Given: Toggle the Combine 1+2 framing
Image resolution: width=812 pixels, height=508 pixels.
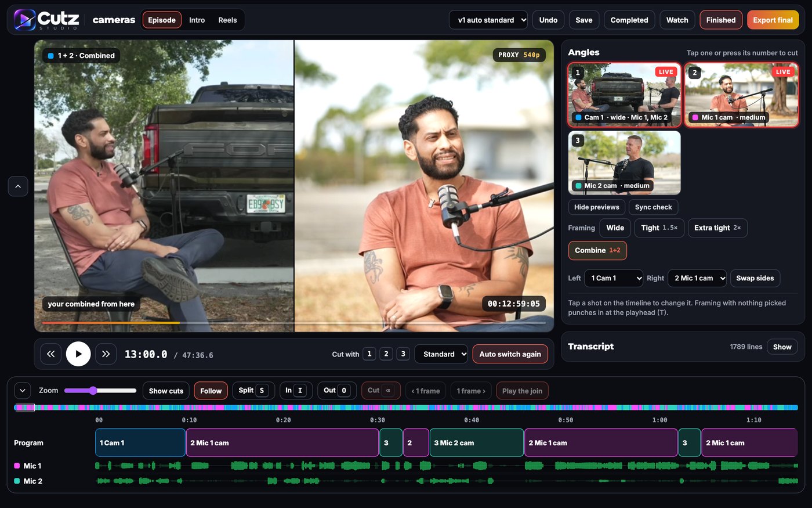Looking at the screenshot, I should pyautogui.click(x=597, y=250).
